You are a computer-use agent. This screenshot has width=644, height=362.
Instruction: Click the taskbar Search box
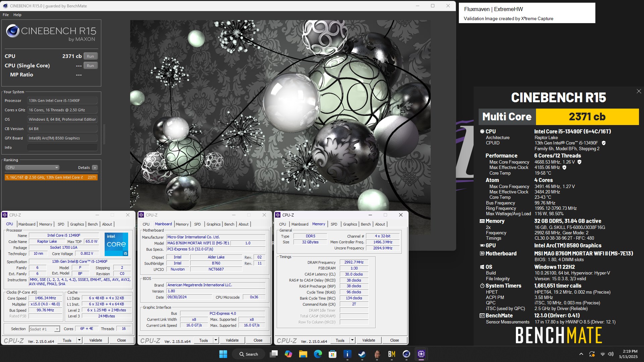(x=249, y=354)
